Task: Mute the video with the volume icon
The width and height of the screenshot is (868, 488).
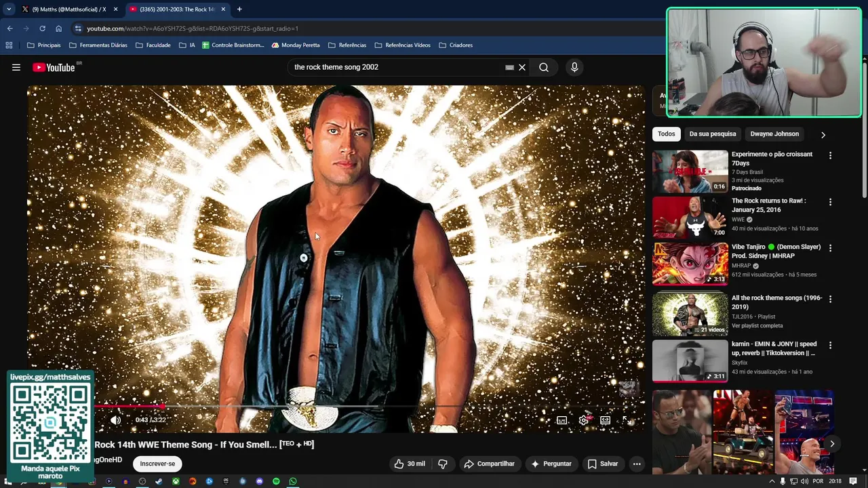Action: click(116, 420)
